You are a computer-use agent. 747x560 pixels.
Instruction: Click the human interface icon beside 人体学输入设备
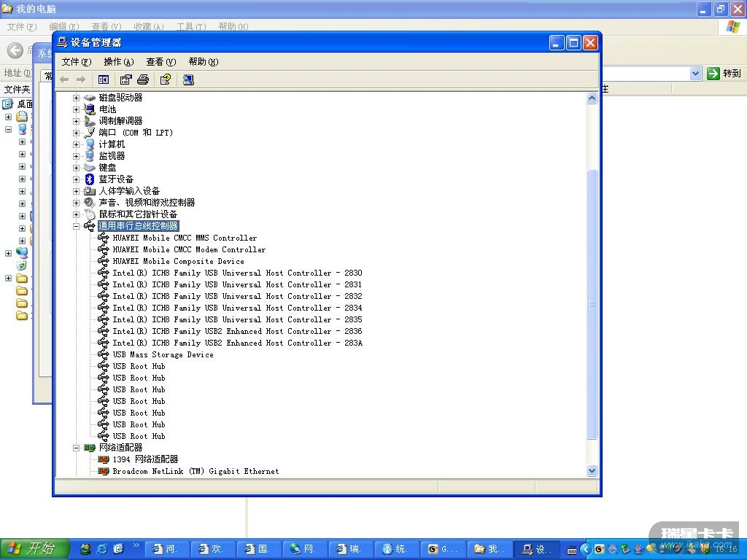tap(90, 191)
